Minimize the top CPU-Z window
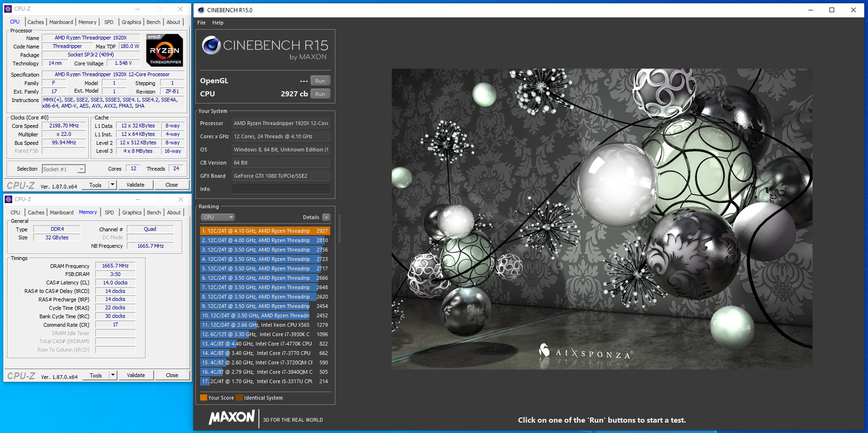 click(138, 9)
